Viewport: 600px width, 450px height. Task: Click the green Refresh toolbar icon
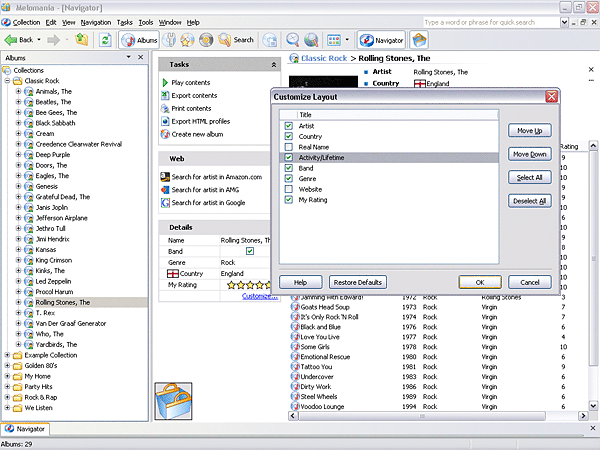105,40
